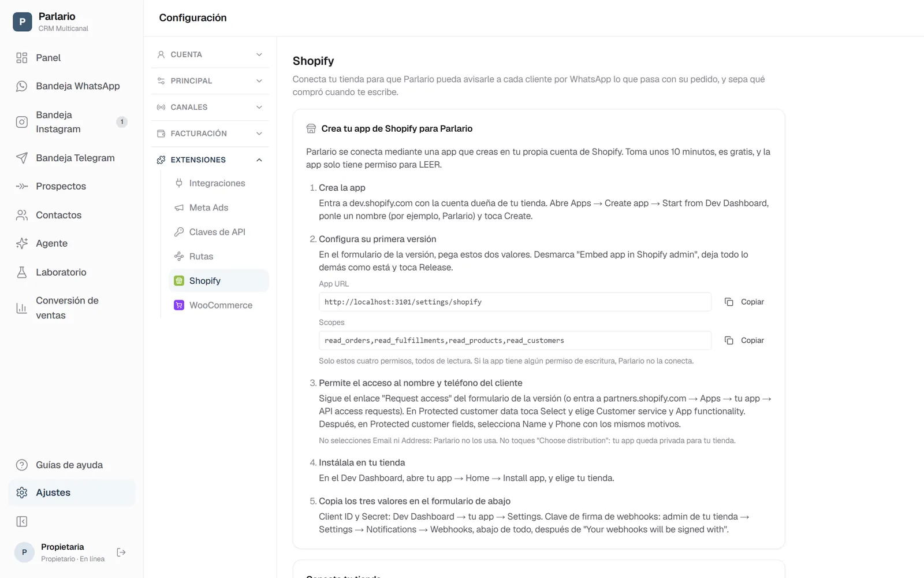924x578 pixels.
Task: Open the Laboratorio flask icon
Action: coord(22,272)
